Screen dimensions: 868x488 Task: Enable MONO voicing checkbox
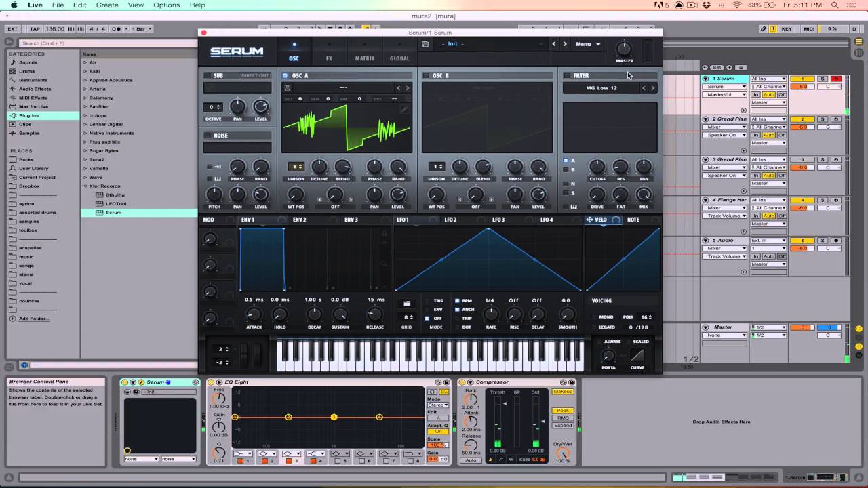594,317
